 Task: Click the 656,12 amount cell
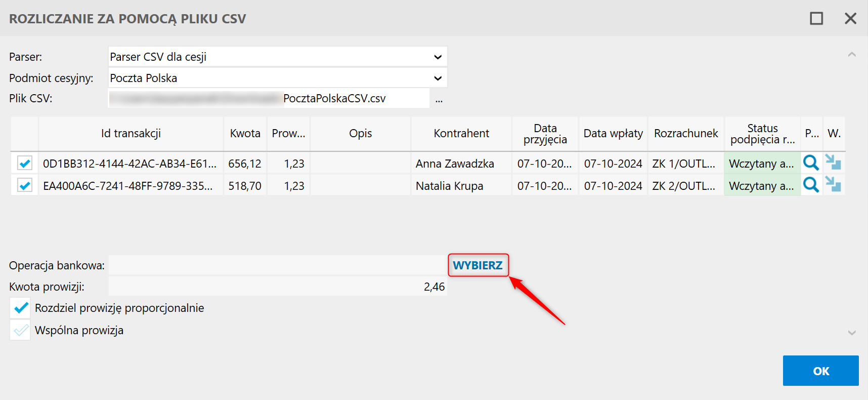[245, 164]
